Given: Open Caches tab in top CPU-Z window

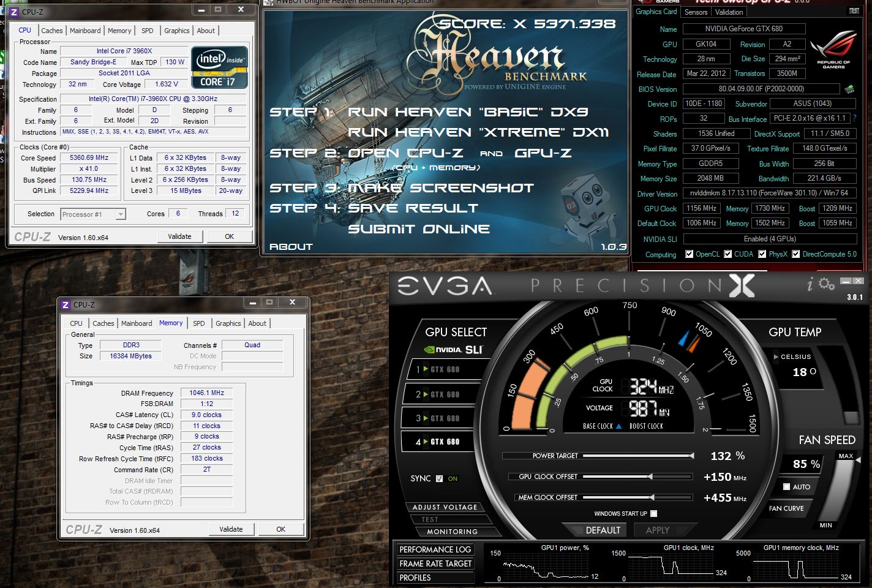Looking at the screenshot, I should tap(52, 31).
